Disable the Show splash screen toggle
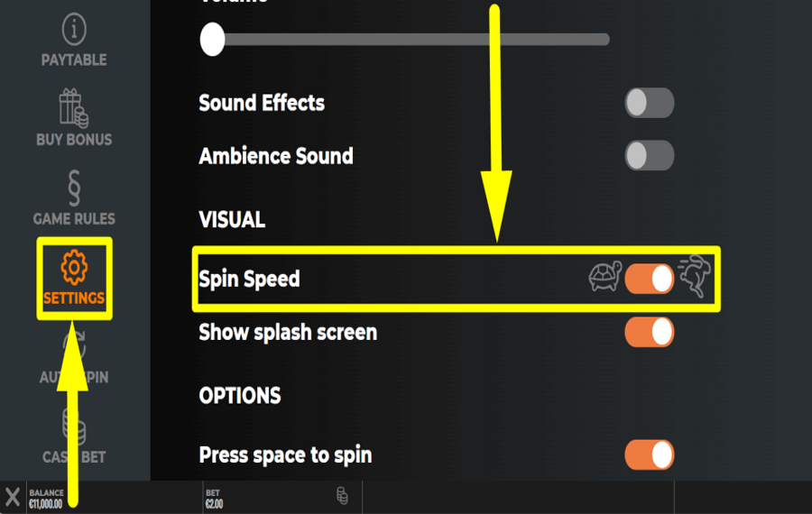The height and width of the screenshot is (514, 812). pos(649,332)
